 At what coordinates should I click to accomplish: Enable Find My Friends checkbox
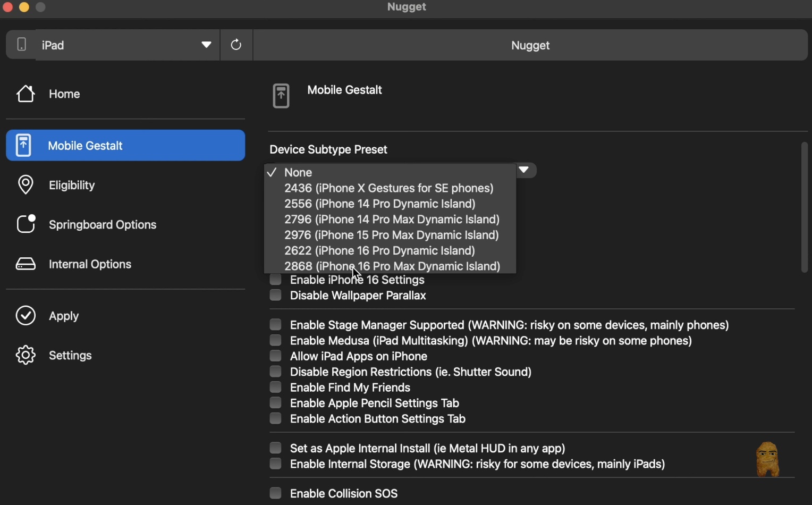tap(275, 387)
